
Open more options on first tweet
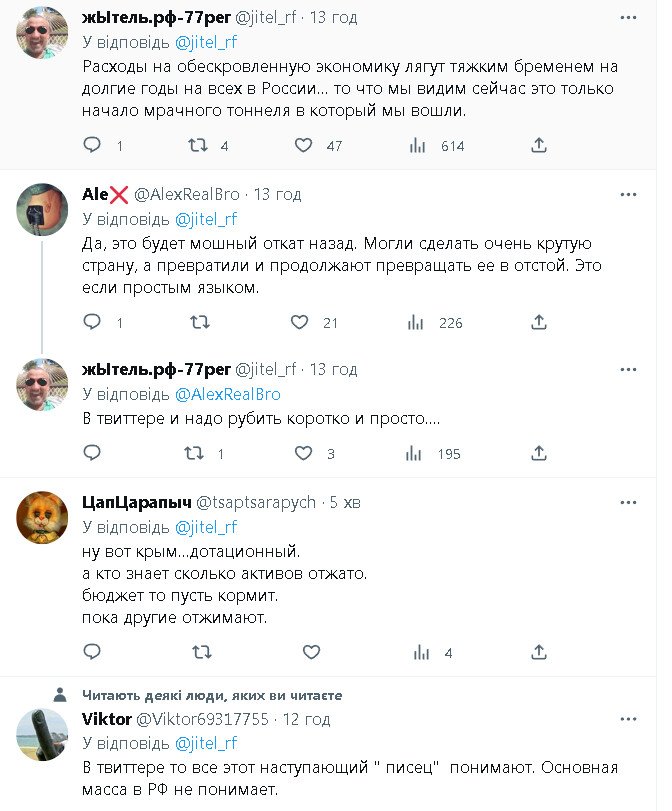tap(627, 17)
